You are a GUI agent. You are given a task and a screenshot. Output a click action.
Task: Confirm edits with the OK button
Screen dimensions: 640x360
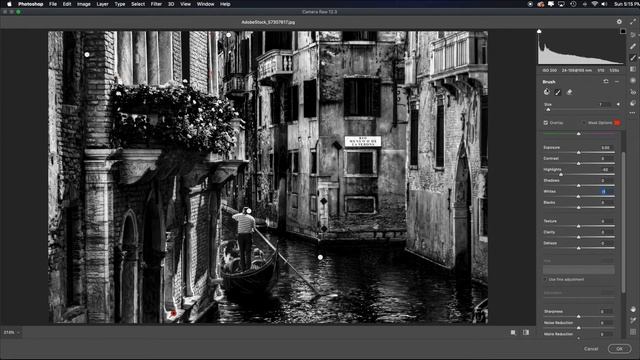point(619,349)
